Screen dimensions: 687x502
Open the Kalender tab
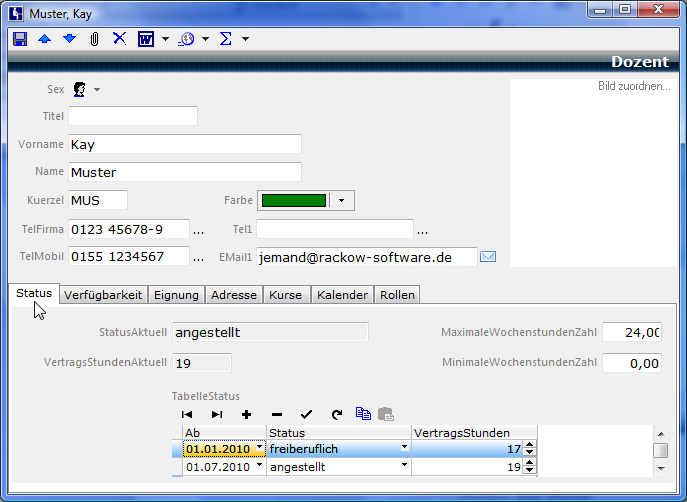(343, 295)
